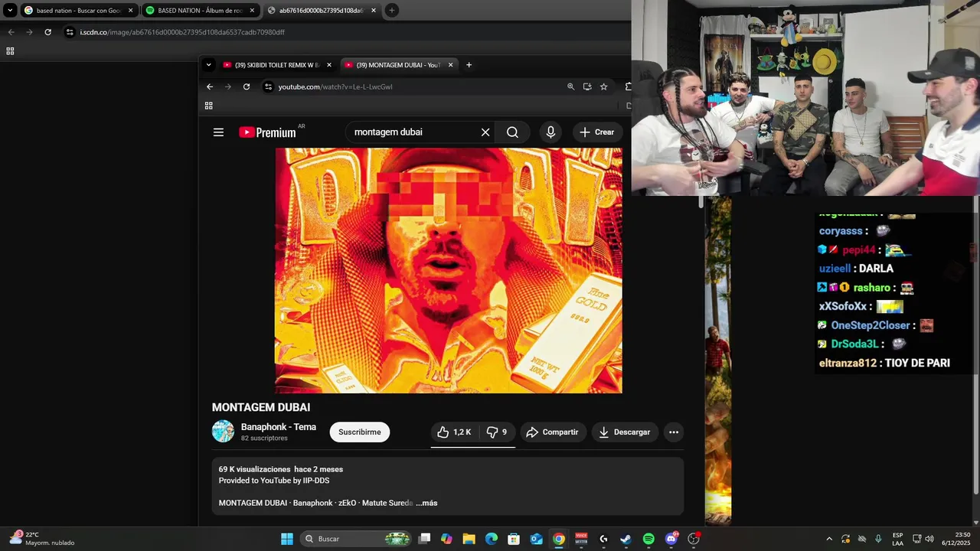Open Microsoft Edge from the taskbar

[492, 539]
